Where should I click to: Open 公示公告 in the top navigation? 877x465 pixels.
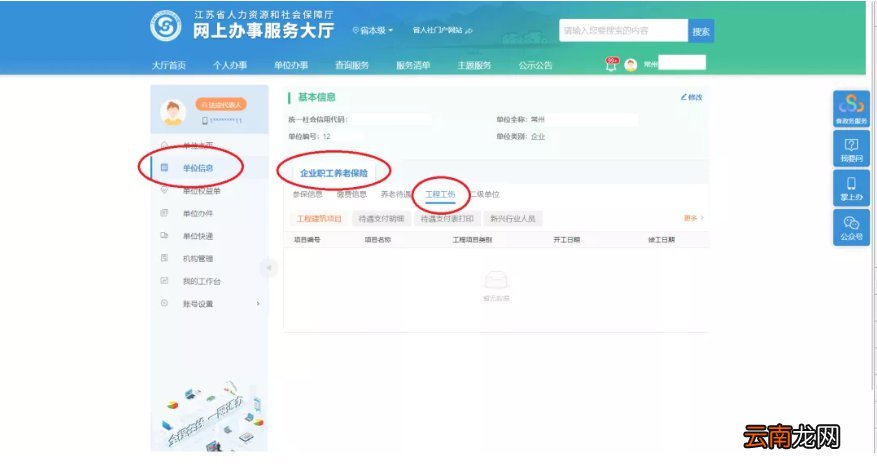click(535, 65)
